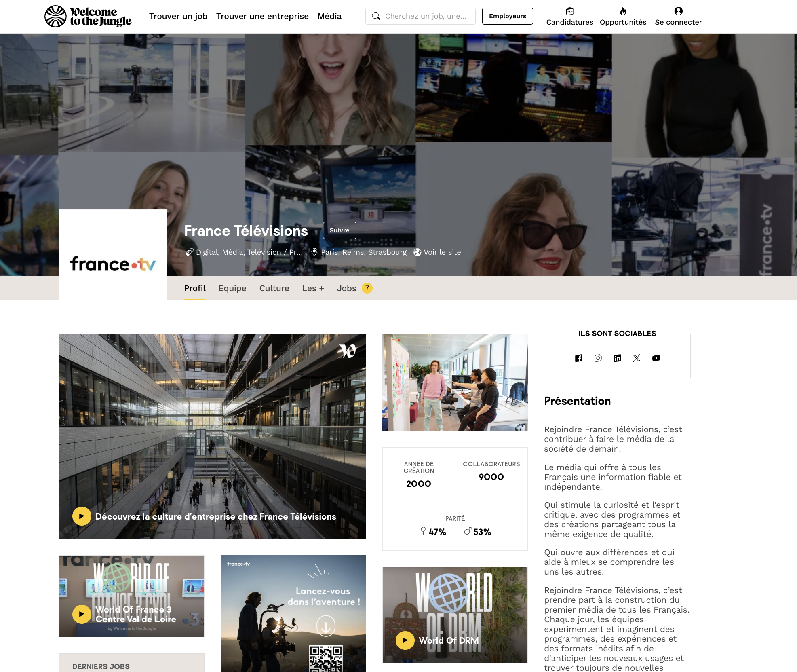Click the Collaborateurs 9000 value
797x672 pixels.
coord(491,477)
